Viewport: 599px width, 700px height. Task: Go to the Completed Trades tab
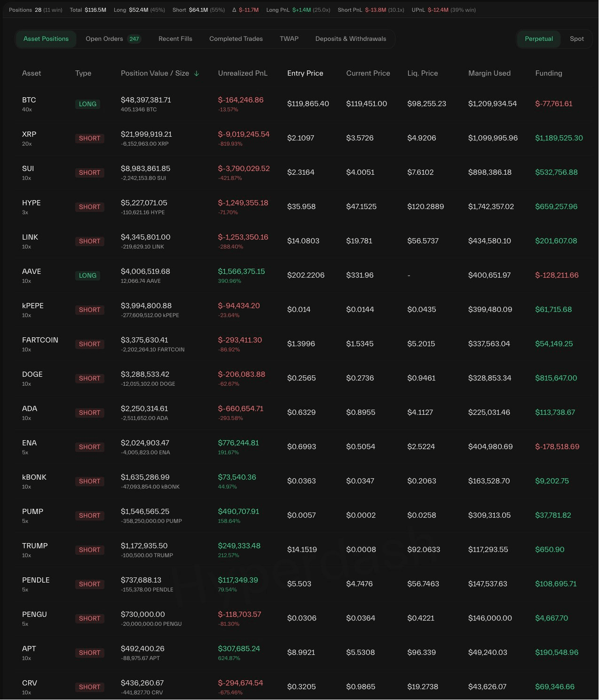tap(236, 39)
